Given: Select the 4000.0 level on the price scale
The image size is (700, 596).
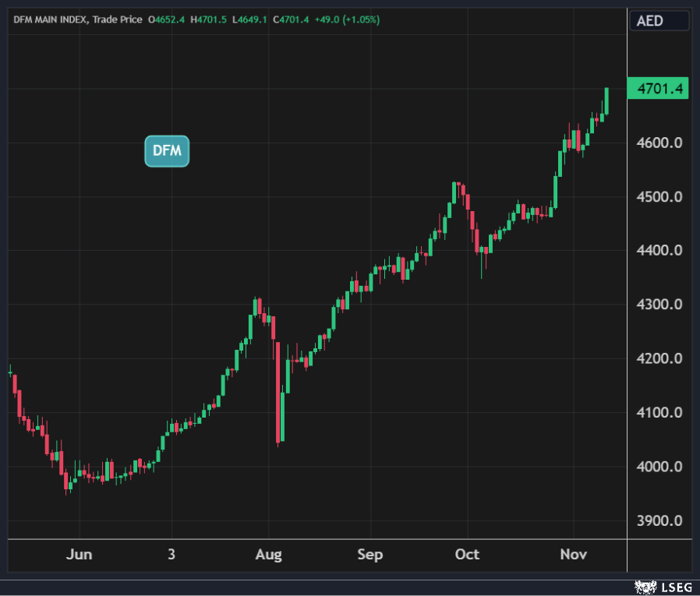Looking at the screenshot, I should tap(659, 467).
